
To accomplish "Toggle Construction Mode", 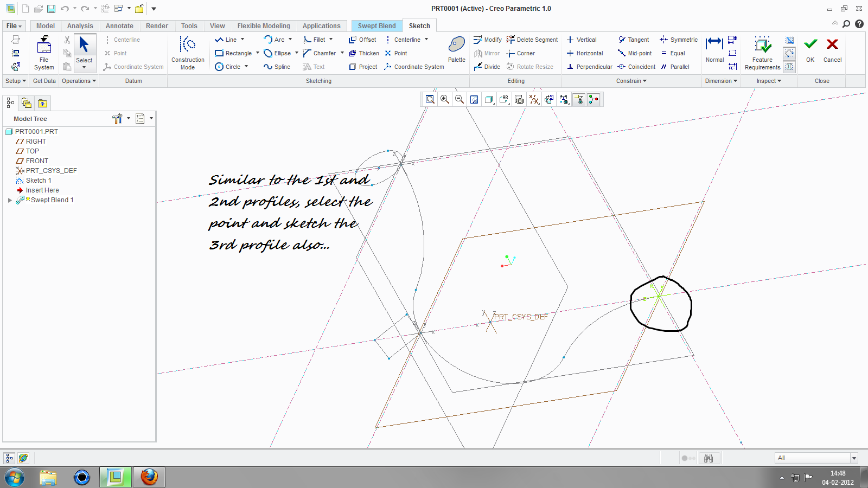I will [x=188, y=53].
